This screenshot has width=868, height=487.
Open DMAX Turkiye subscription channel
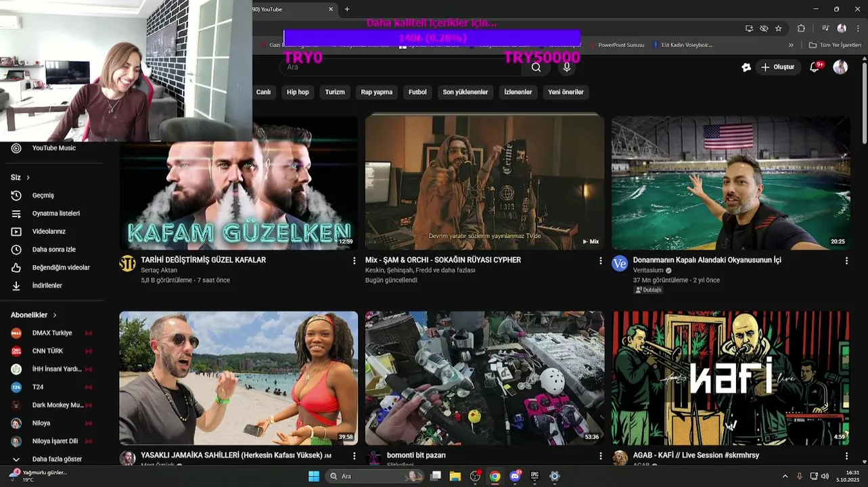click(x=53, y=333)
